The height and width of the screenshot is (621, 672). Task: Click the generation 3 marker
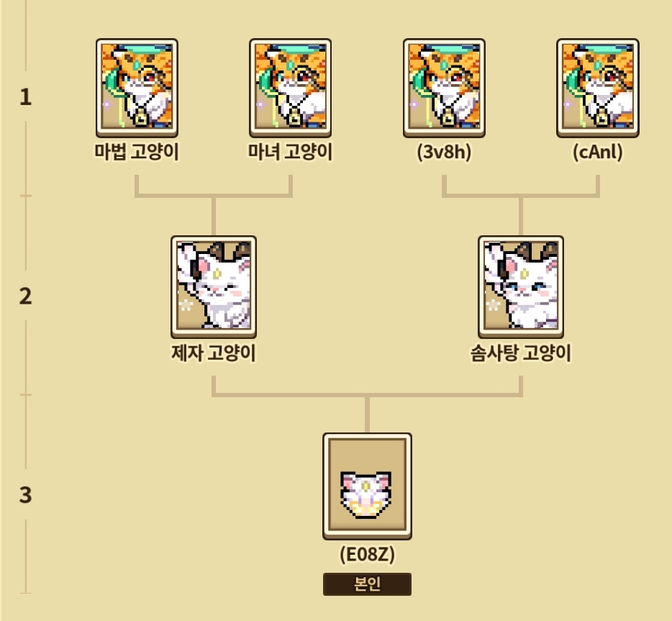pyautogui.click(x=26, y=494)
